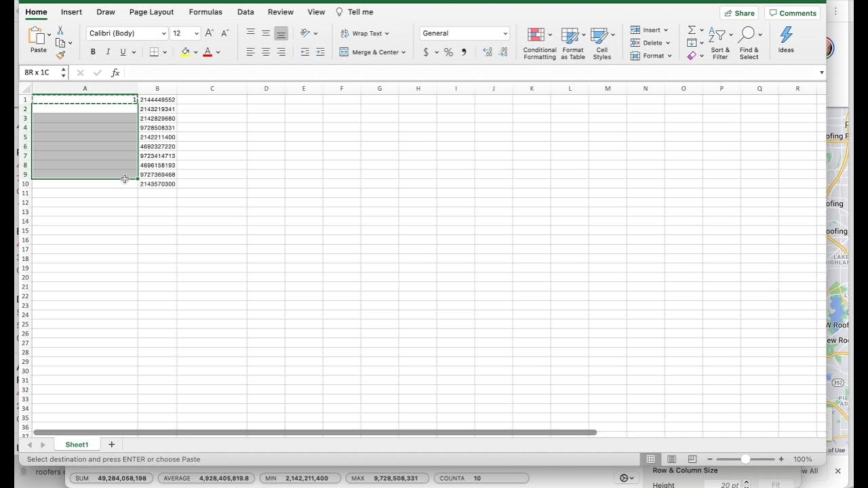This screenshot has height=488, width=868.
Task: Apply comma style format
Action: tap(464, 52)
